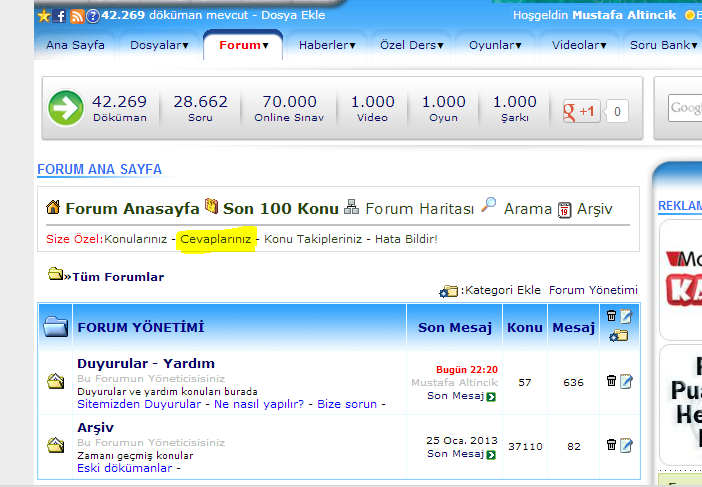Expand the Haberler dropdown menu

[326, 45]
